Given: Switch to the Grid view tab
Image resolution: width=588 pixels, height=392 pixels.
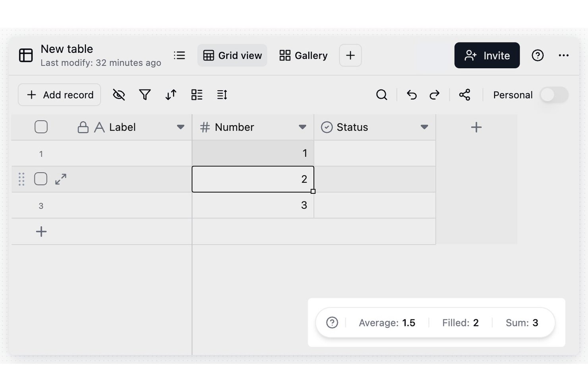Looking at the screenshot, I should click(232, 55).
